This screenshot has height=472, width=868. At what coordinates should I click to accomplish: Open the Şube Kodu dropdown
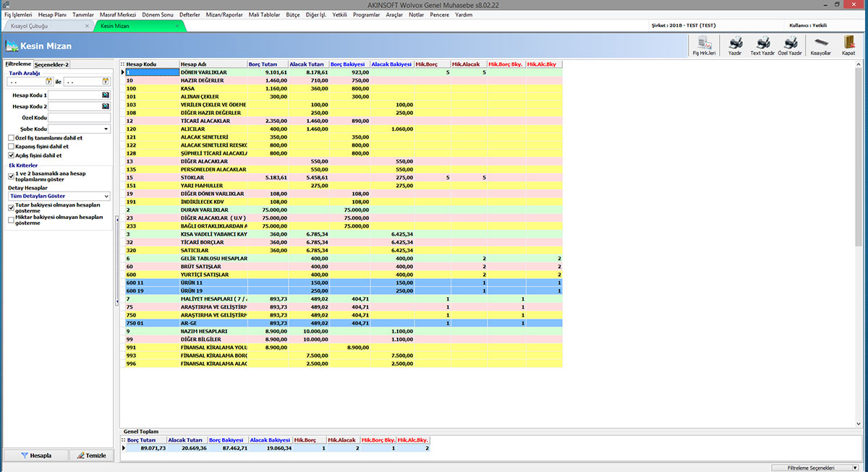pyautogui.click(x=106, y=129)
